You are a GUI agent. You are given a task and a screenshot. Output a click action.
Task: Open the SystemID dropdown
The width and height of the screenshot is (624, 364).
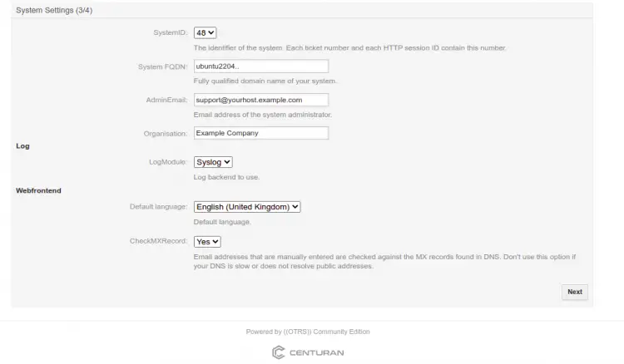(x=205, y=32)
